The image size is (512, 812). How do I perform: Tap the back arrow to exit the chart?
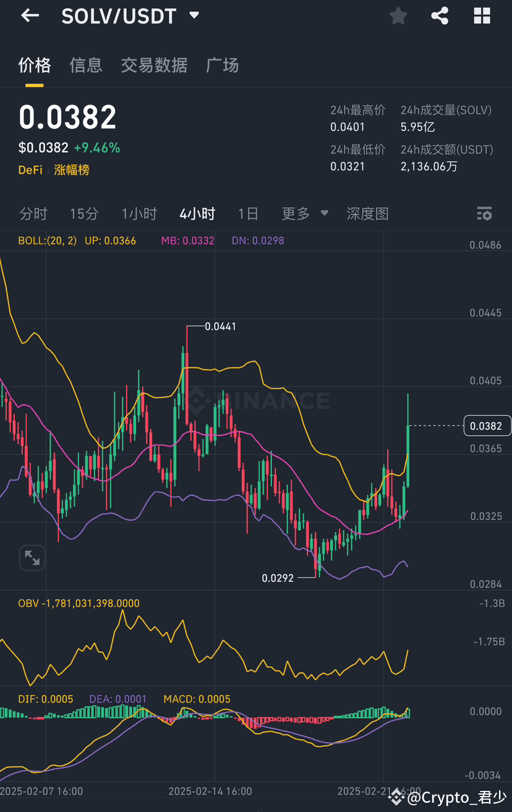click(x=29, y=15)
